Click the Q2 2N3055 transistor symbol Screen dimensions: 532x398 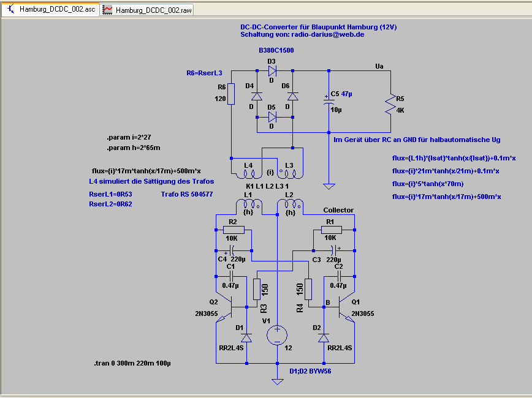pyautogui.click(x=224, y=308)
